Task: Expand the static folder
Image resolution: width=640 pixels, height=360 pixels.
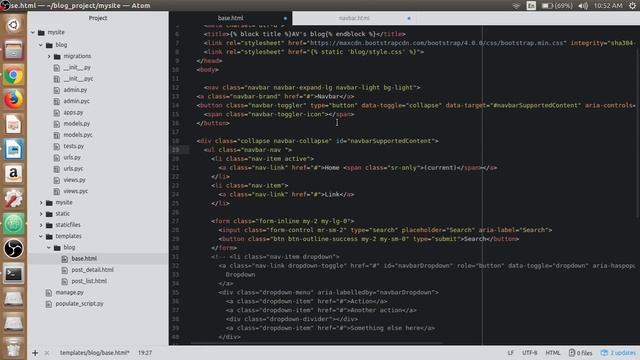Action: [x=41, y=214]
